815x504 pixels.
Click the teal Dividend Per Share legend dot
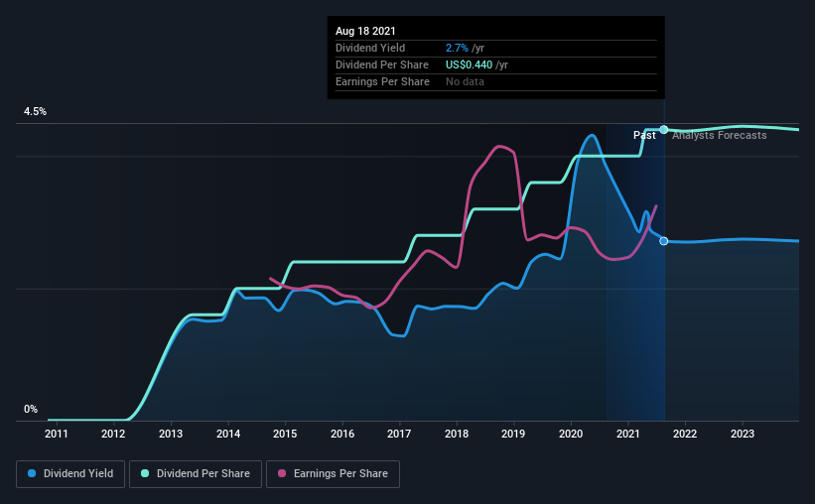click(x=145, y=473)
